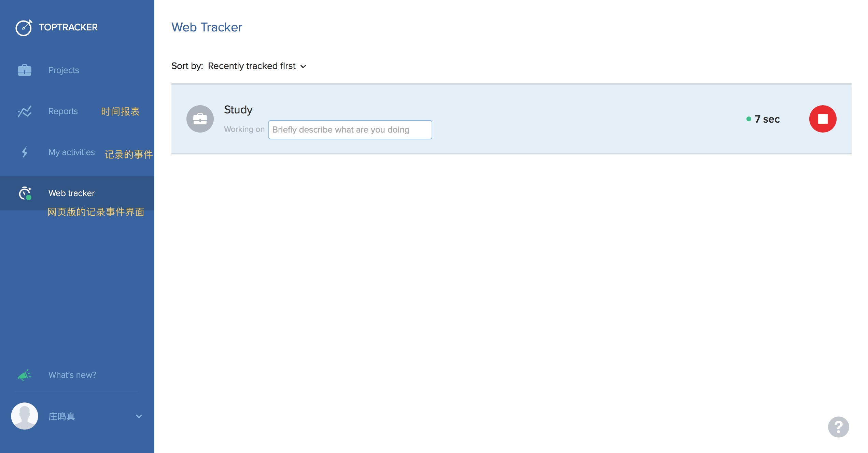This screenshot has height=453, width=868.
Task: Go to Projects in the sidebar
Action: [x=64, y=70]
